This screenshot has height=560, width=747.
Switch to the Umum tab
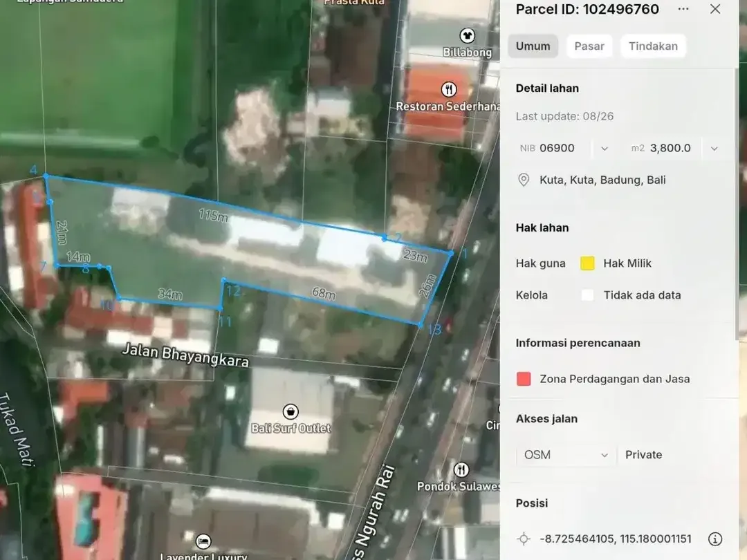533,46
